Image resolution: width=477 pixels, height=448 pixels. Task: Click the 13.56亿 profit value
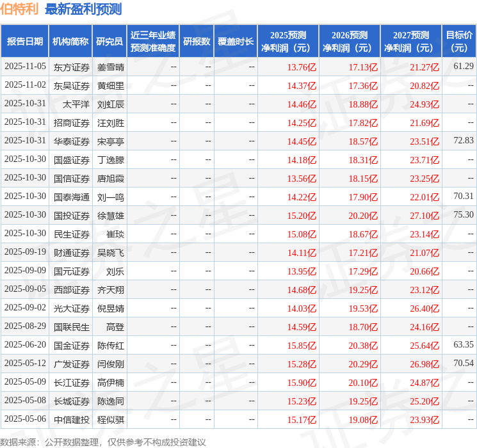coord(302,179)
